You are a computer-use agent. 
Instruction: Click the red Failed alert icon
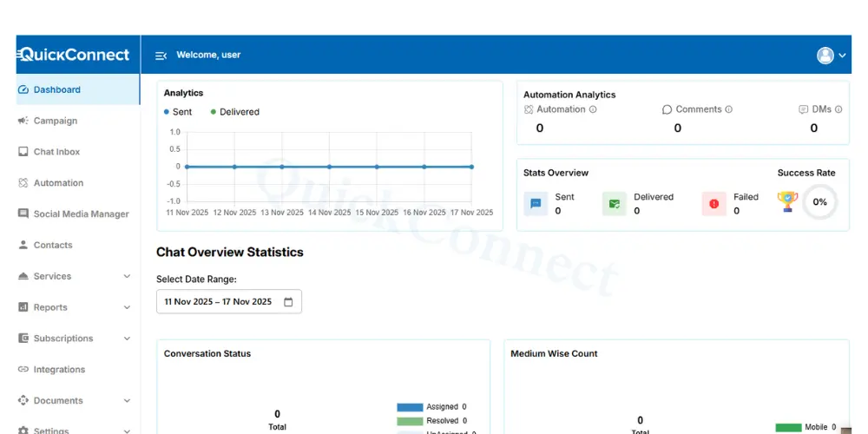(713, 204)
